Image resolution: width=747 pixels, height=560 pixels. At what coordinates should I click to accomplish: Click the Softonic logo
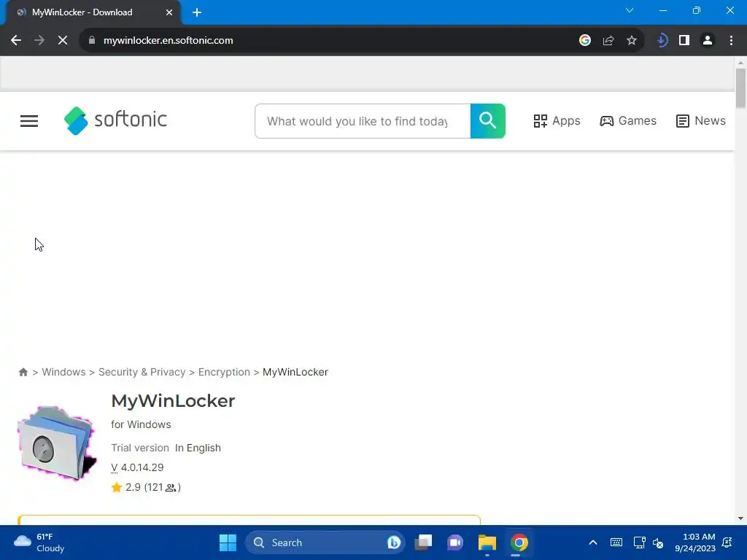tap(115, 120)
